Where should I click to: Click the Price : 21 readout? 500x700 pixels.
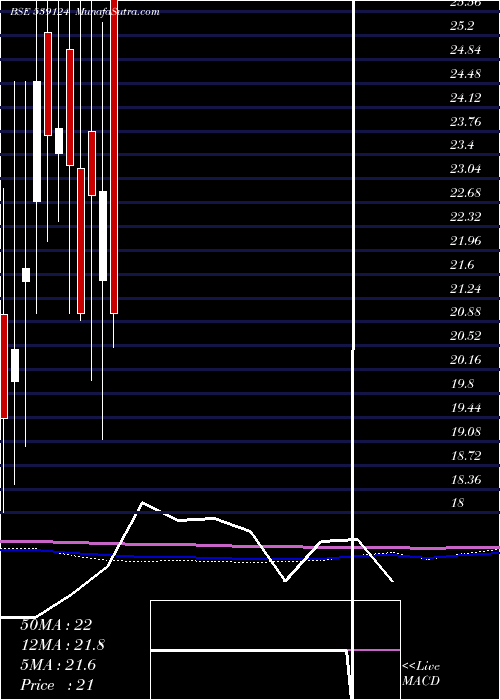tap(57, 685)
